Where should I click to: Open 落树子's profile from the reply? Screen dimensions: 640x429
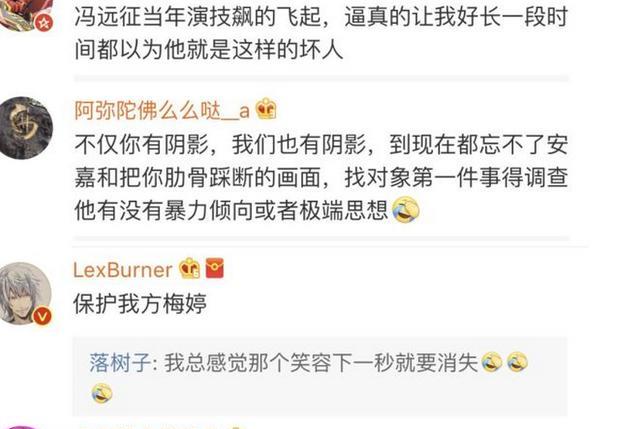[120, 362]
